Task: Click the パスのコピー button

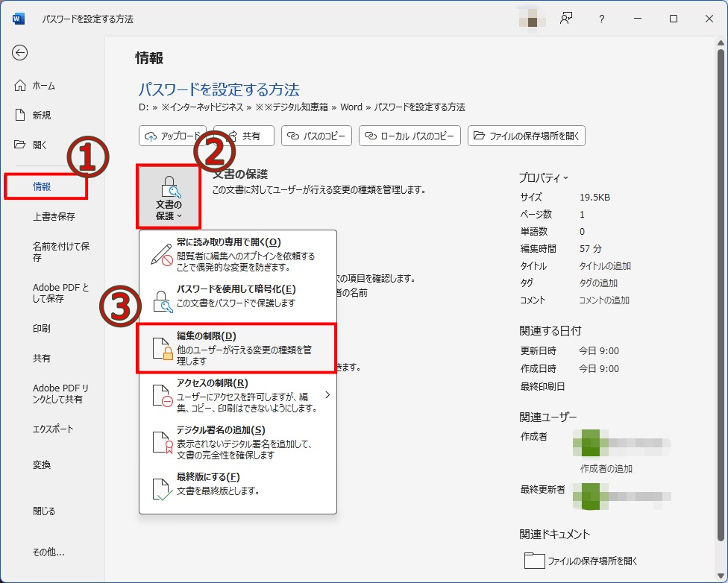Action: click(x=316, y=136)
